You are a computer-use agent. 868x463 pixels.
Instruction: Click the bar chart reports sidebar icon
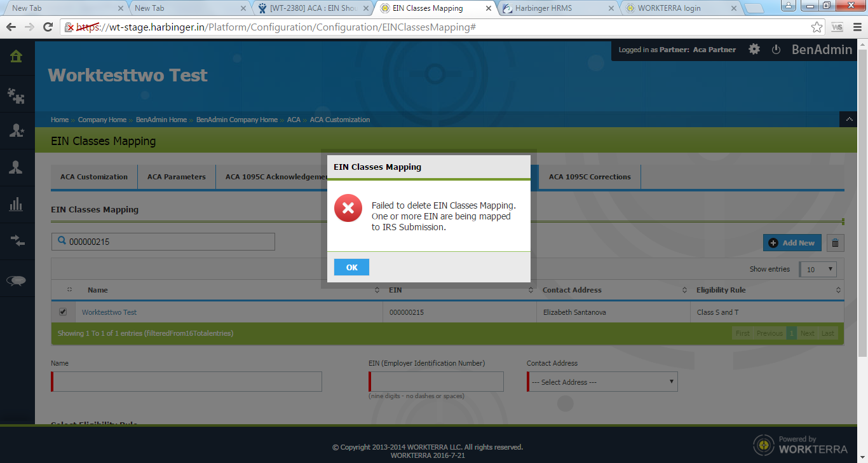point(17,204)
